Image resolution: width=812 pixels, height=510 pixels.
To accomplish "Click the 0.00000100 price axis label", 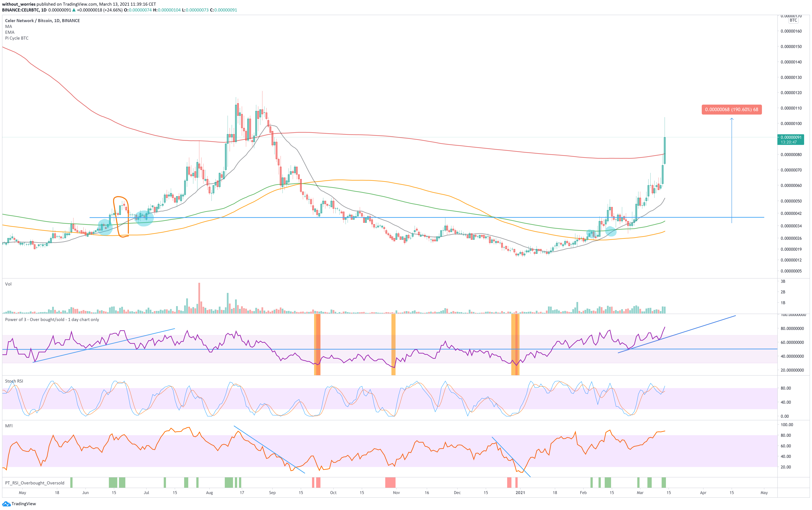I will (x=791, y=124).
